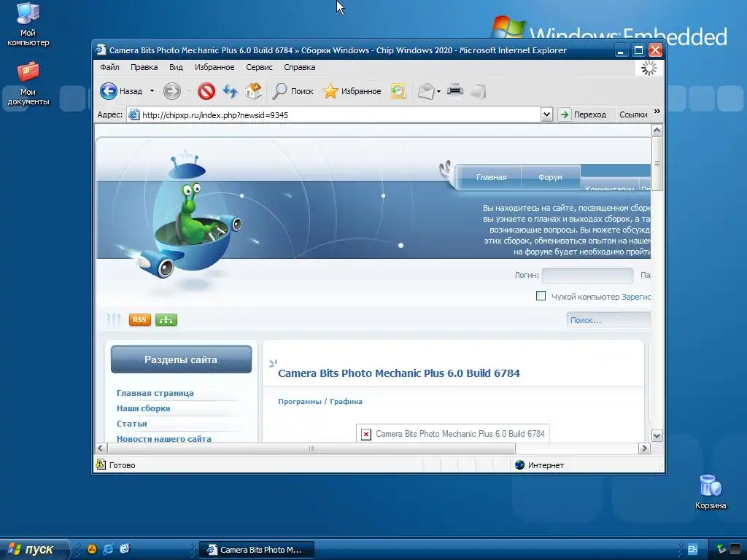Click horizontal scrollbar left arrow

[x=100, y=448]
